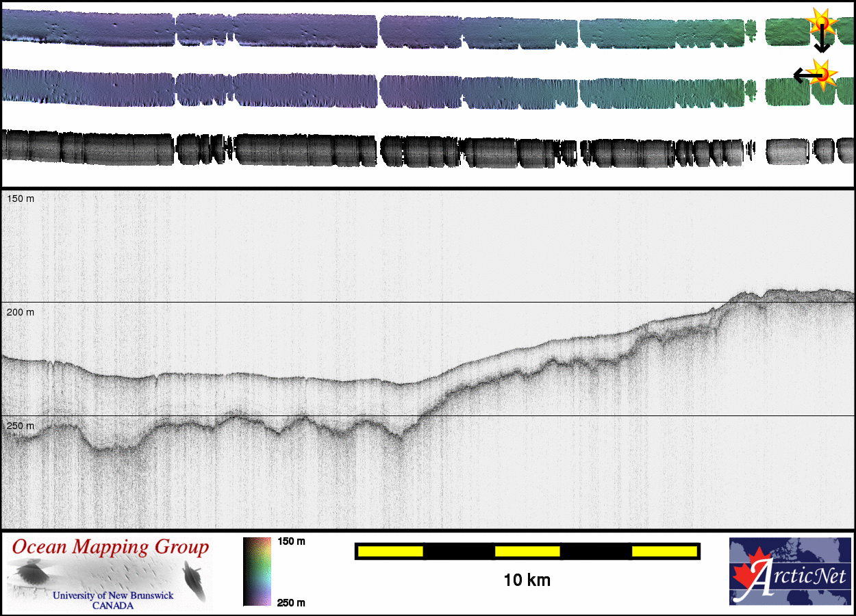The height and width of the screenshot is (616, 856).
Task: Click the second sun icon with left arrow
Action: [822, 73]
